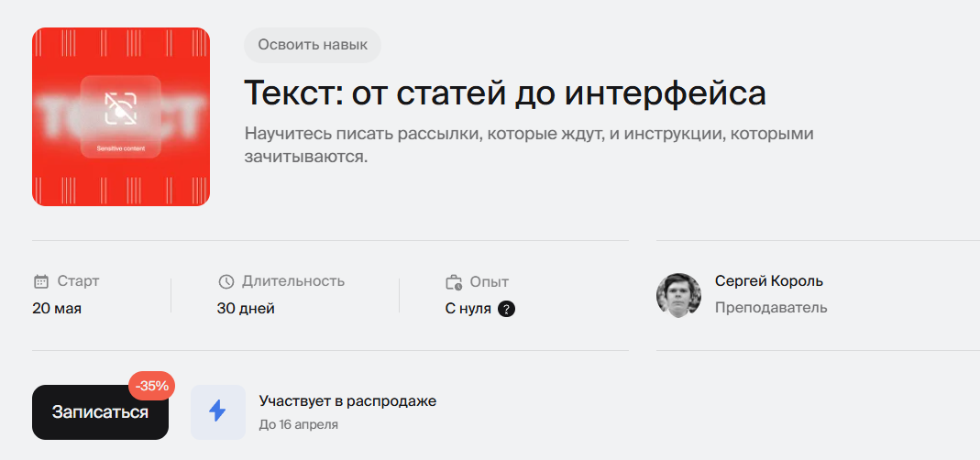Click the course title Текст: от статей до интерфейса
The width and height of the screenshot is (980, 460).
pyautogui.click(x=504, y=93)
